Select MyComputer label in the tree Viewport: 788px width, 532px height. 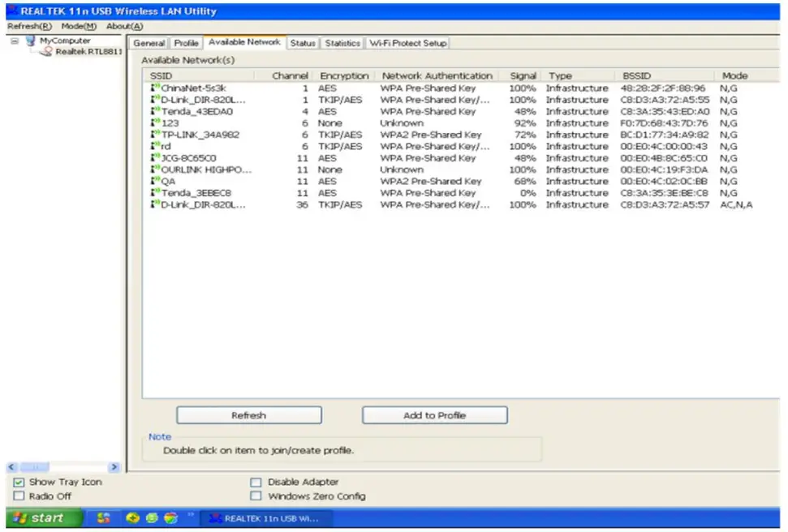click(65, 41)
